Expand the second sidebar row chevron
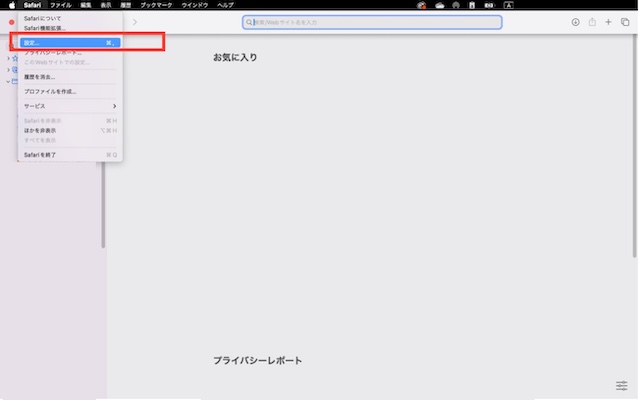The image size is (640, 400). click(x=8, y=70)
